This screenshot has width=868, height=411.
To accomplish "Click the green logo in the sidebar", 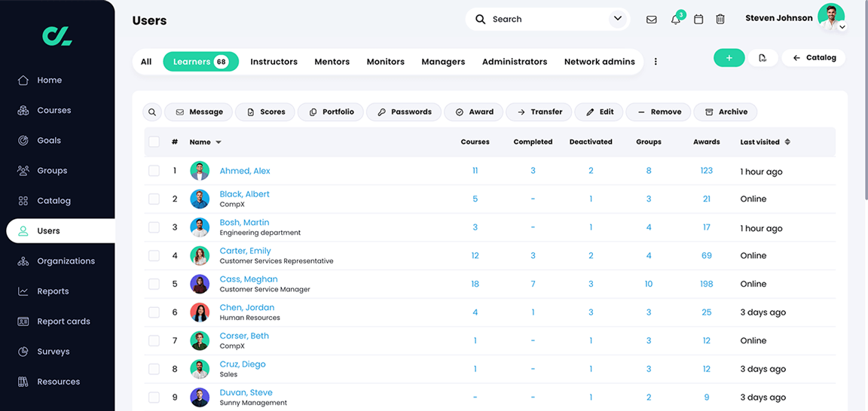I will click(57, 35).
